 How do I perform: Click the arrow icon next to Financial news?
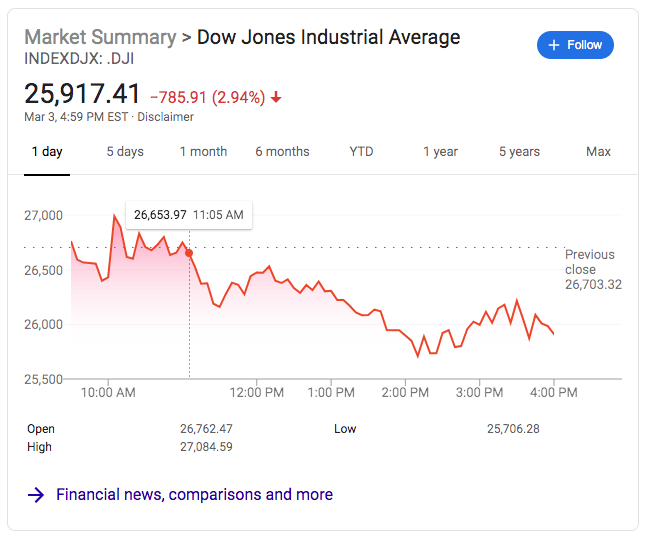(x=36, y=495)
